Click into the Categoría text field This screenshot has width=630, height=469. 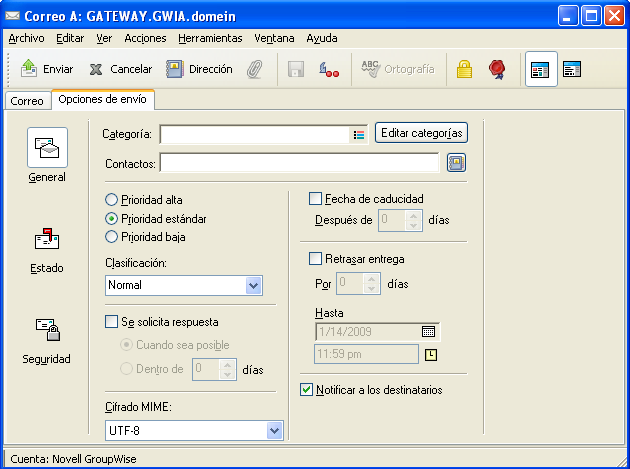tap(256, 135)
